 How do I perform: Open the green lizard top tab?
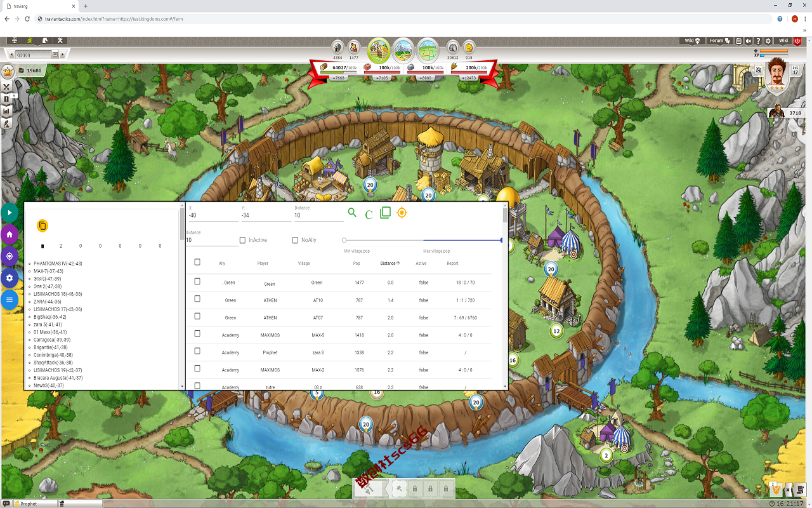coord(29,41)
